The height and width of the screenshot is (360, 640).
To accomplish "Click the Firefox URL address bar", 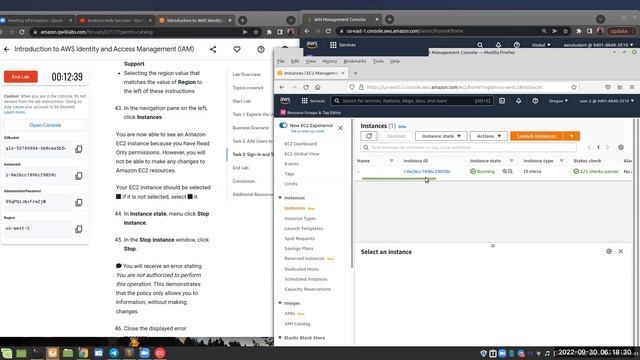I will click(x=463, y=87).
